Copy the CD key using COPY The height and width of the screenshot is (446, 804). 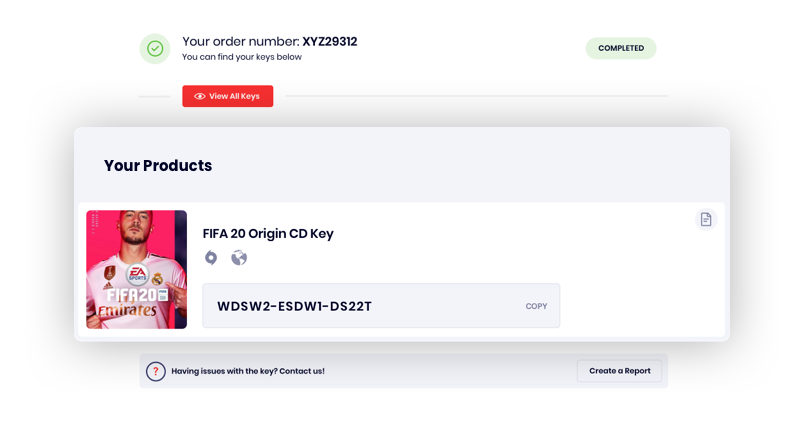click(x=536, y=306)
